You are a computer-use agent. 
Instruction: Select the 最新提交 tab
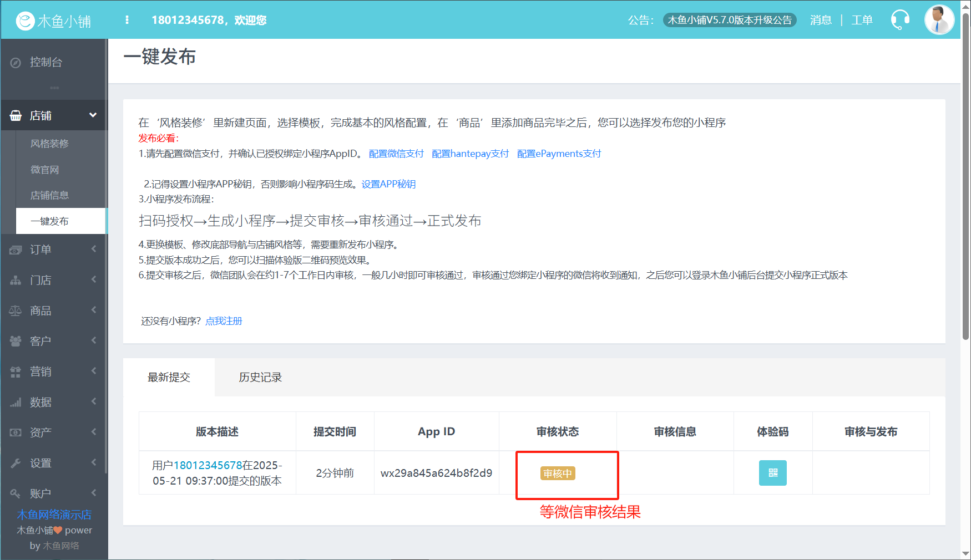pos(169,378)
